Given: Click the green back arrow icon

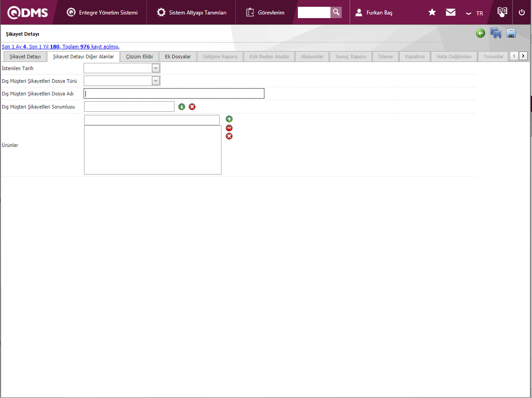Looking at the screenshot, I should tap(480, 33).
